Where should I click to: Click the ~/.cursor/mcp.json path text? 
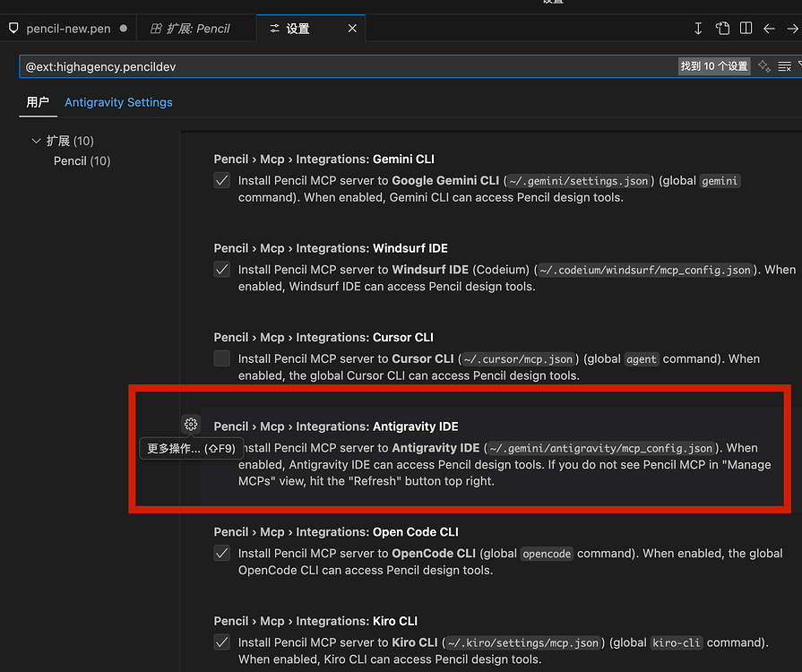(518, 359)
